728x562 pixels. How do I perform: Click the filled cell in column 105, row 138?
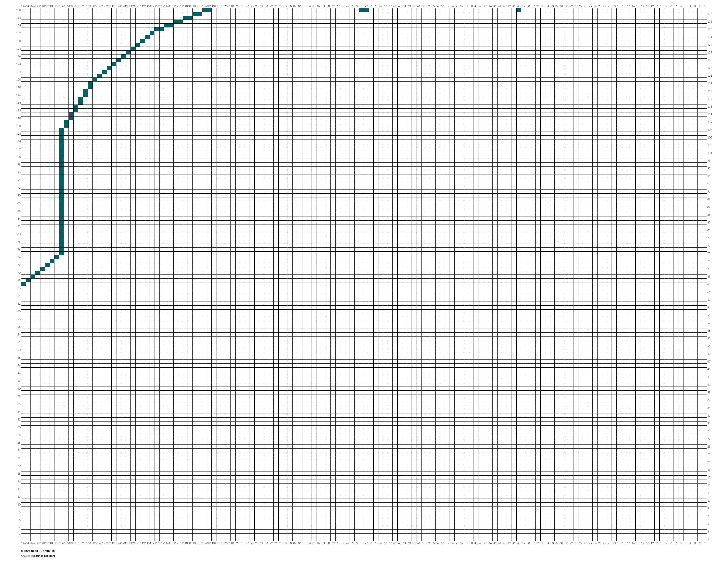[209, 10]
